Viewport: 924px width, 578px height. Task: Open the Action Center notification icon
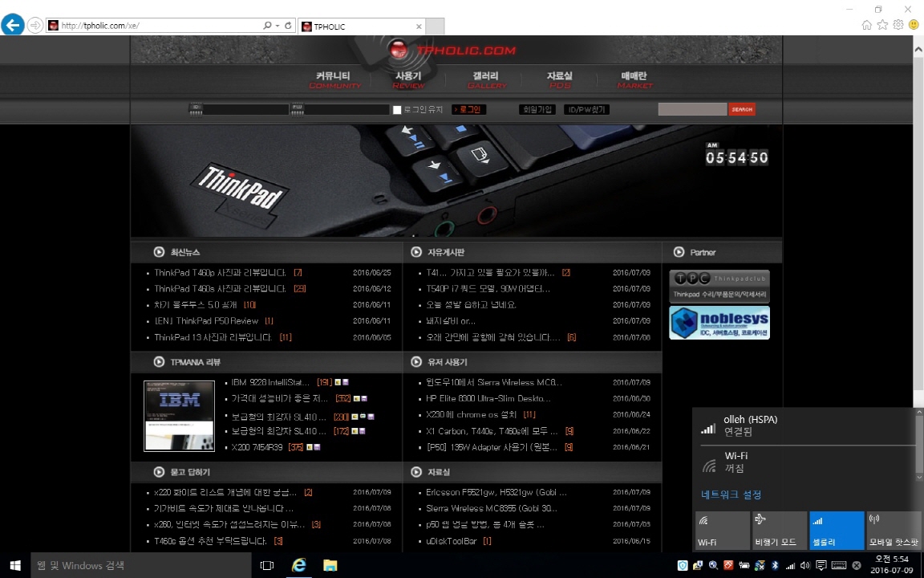(x=821, y=565)
